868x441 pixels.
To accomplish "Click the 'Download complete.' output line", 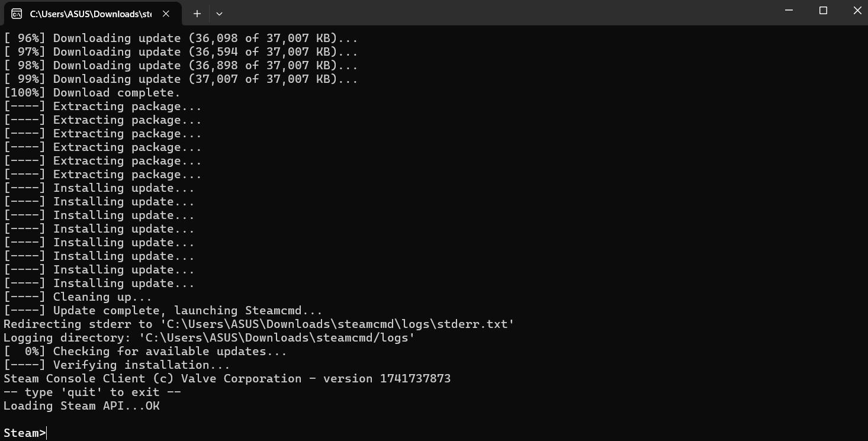I will pos(92,93).
